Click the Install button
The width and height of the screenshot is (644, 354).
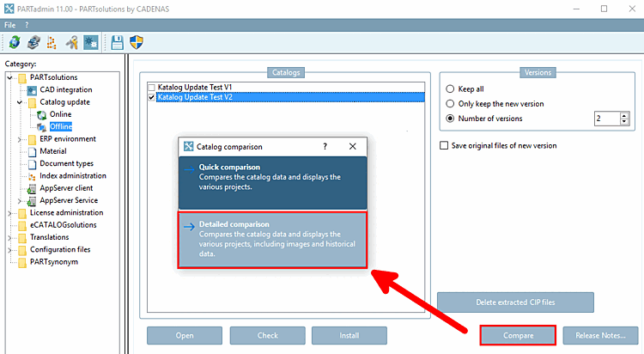(349, 335)
